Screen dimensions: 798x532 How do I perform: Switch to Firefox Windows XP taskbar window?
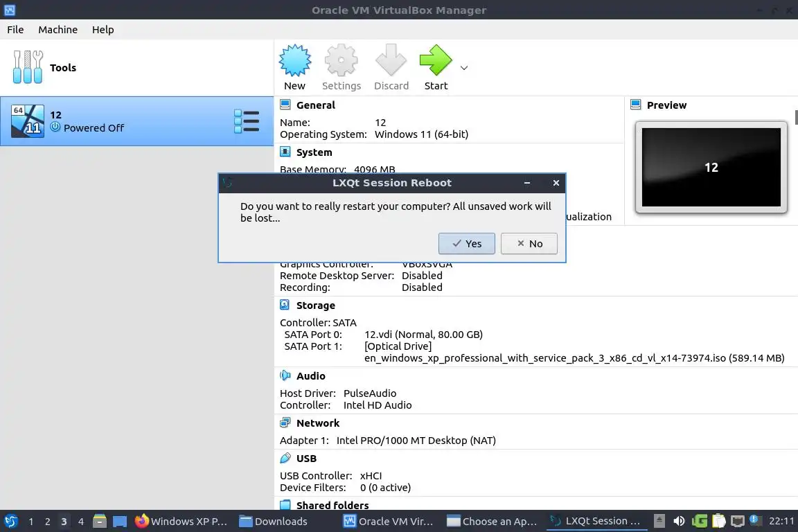click(x=181, y=522)
